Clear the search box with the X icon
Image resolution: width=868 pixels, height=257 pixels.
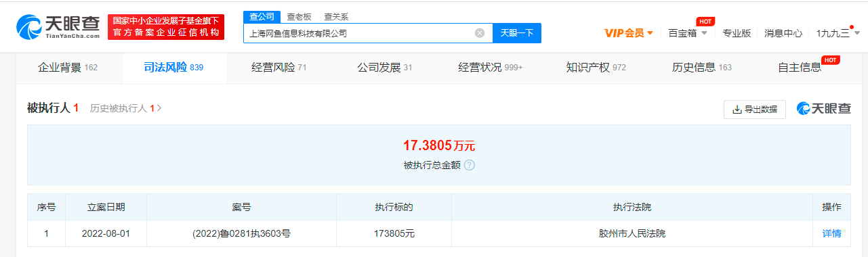(x=480, y=33)
